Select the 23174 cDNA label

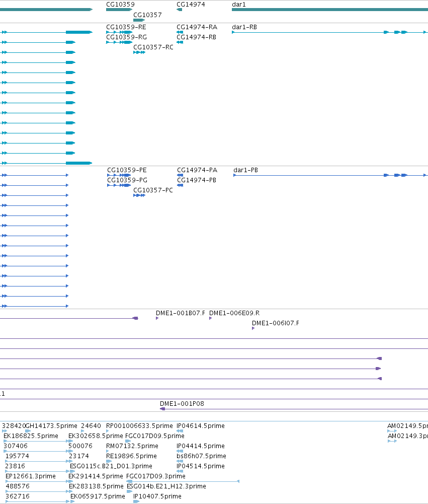79,456
